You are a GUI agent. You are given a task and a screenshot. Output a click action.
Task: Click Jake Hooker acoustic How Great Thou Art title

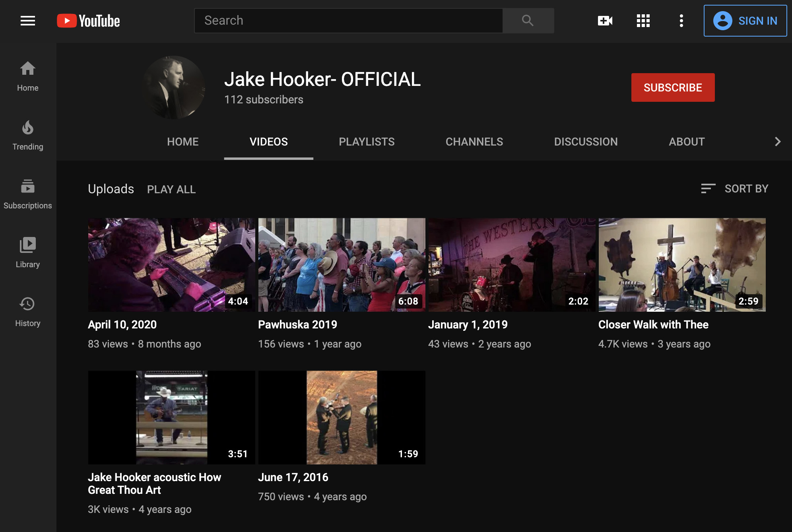(154, 483)
